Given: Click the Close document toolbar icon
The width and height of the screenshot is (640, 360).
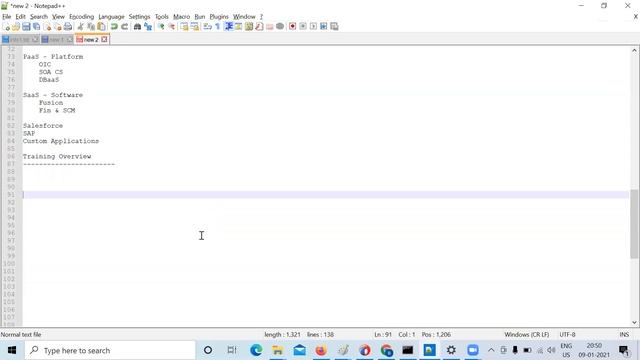Looking at the screenshot, I should (47, 27).
